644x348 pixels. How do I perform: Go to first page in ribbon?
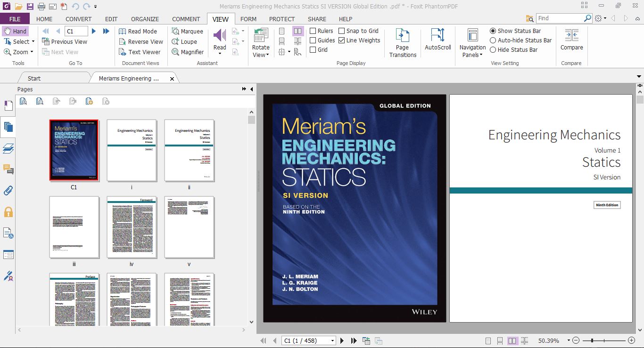pos(46,31)
